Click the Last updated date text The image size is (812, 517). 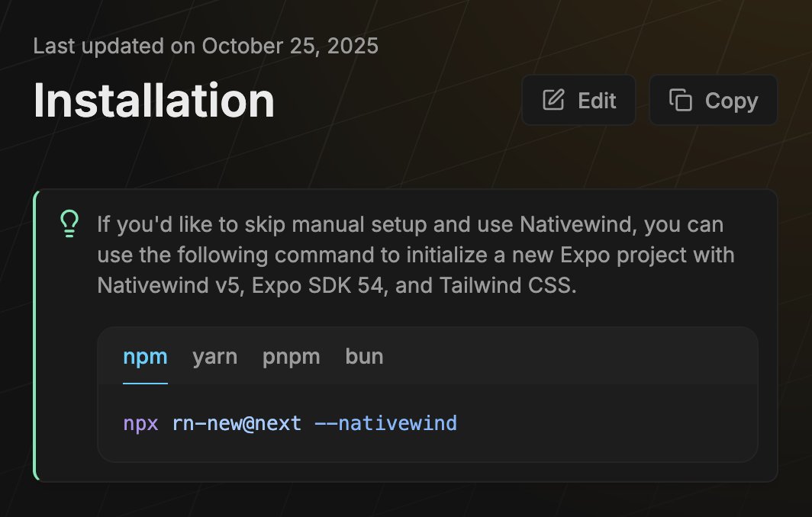point(205,46)
